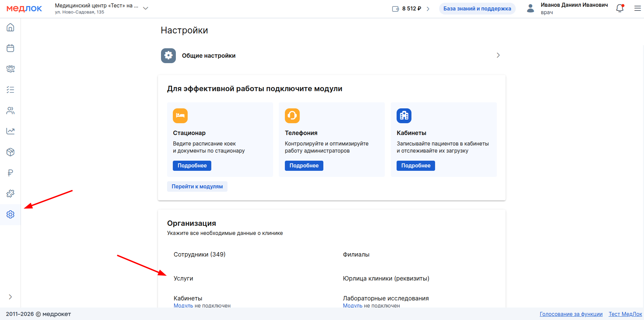Screen dimensions: 644x320
Task: Expand the sidebar with bottom chevron
Action: click(x=10, y=297)
